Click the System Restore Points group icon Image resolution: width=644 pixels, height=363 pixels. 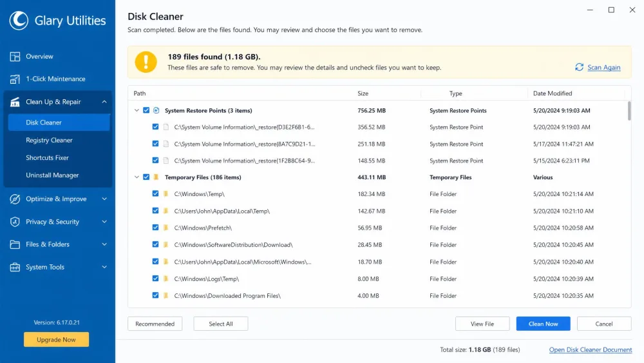click(156, 110)
